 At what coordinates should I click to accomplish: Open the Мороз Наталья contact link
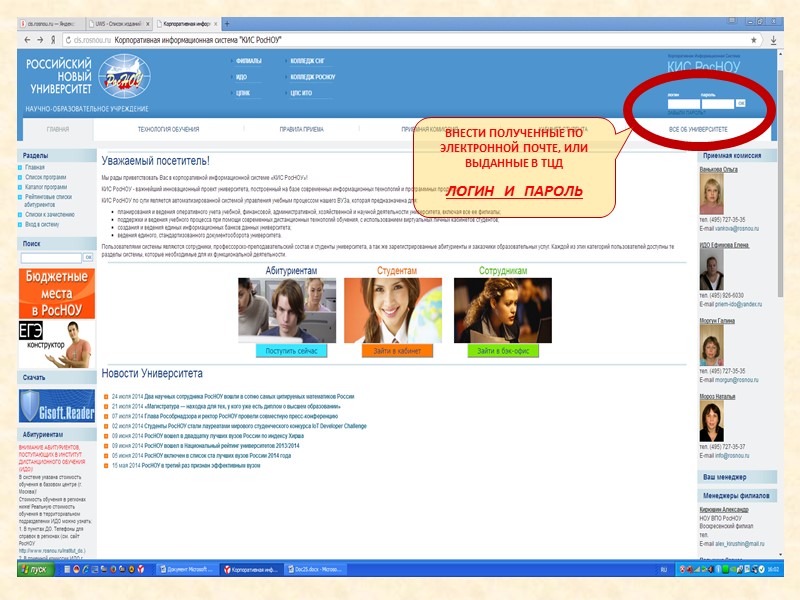[x=717, y=396]
